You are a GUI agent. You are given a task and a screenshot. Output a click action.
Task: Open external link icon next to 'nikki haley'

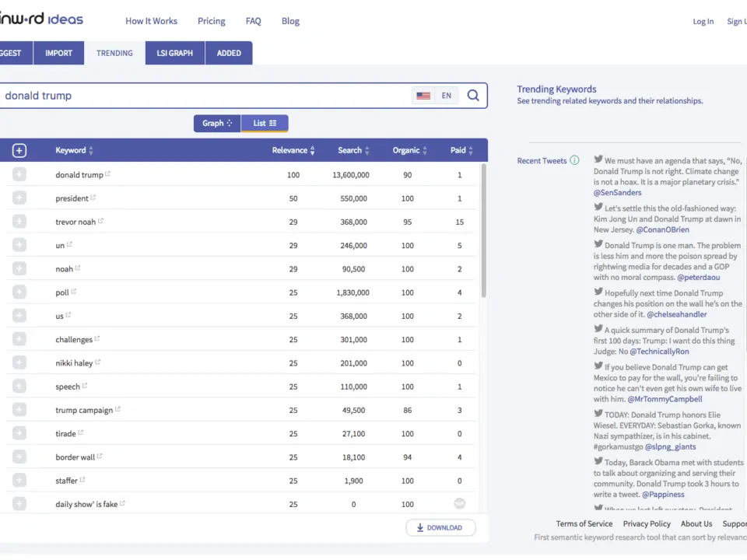coord(98,362)
